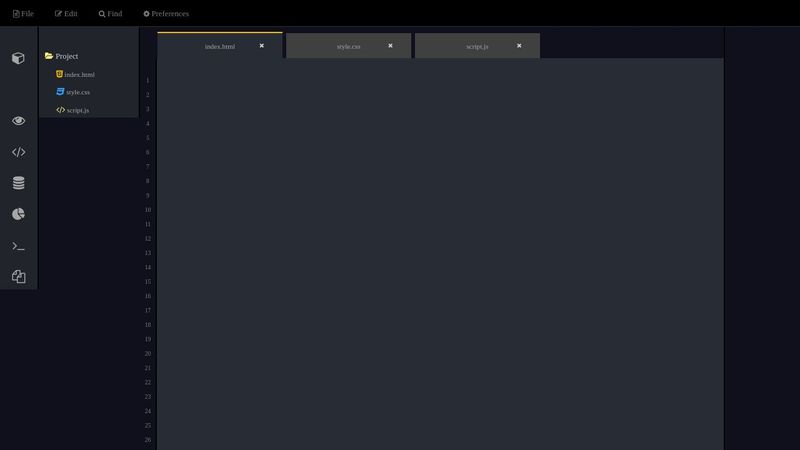
Task: Open the Edit menu
Action: click(x=66, y=14)
